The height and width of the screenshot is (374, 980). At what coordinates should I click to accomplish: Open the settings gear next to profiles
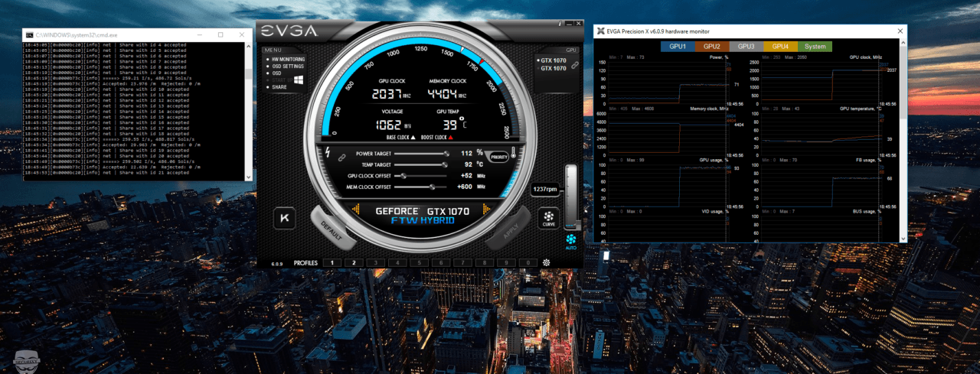547,263
